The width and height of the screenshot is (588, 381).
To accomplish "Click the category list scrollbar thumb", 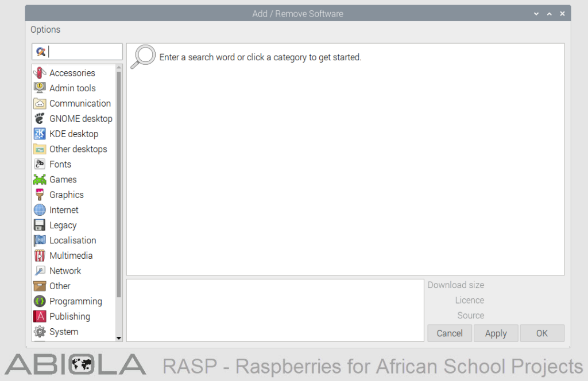I will click(119, 184).
